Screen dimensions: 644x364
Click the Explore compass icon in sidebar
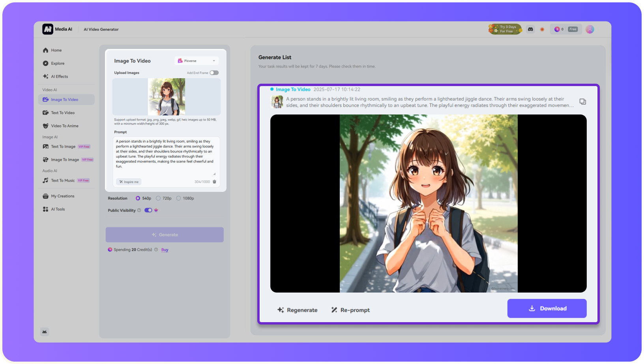click(x=45, y=63)
